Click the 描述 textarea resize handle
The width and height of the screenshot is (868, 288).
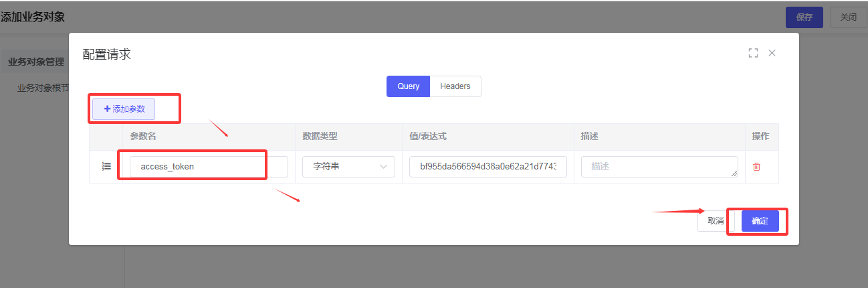coord(734,174)
